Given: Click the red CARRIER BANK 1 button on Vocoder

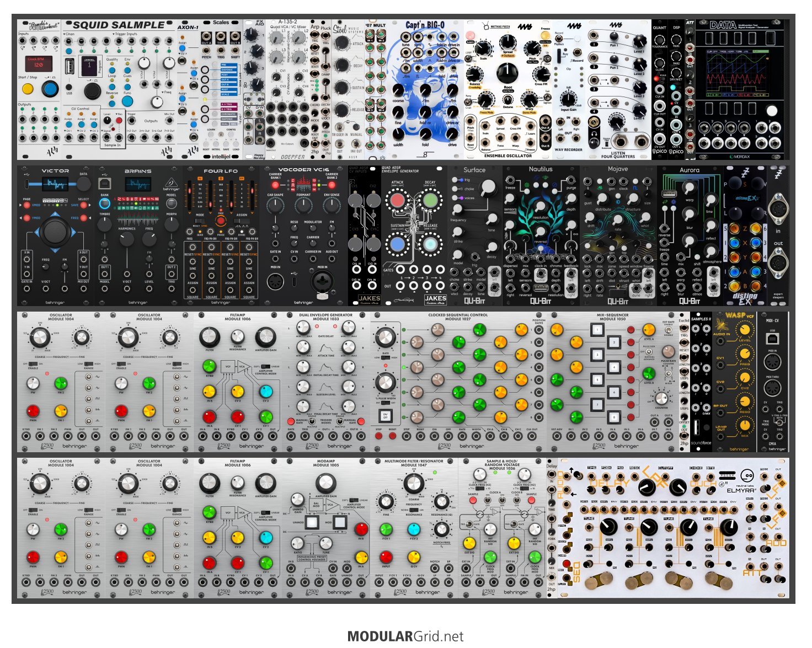Looking at the screenshot, I should pos(275,185).
